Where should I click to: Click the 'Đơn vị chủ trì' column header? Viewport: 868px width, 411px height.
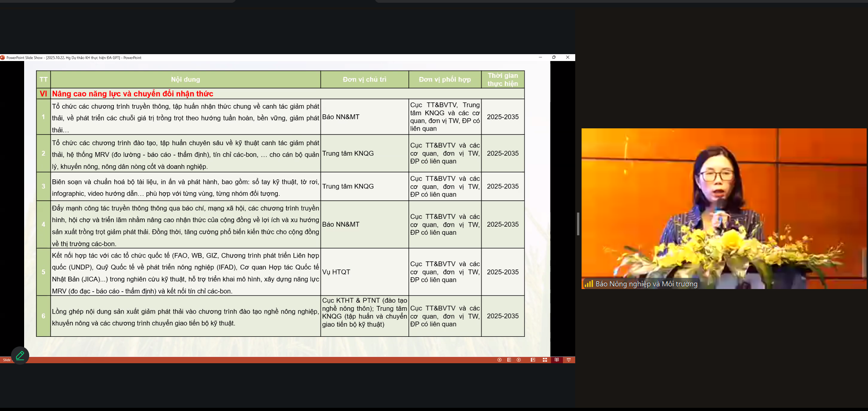364,80
